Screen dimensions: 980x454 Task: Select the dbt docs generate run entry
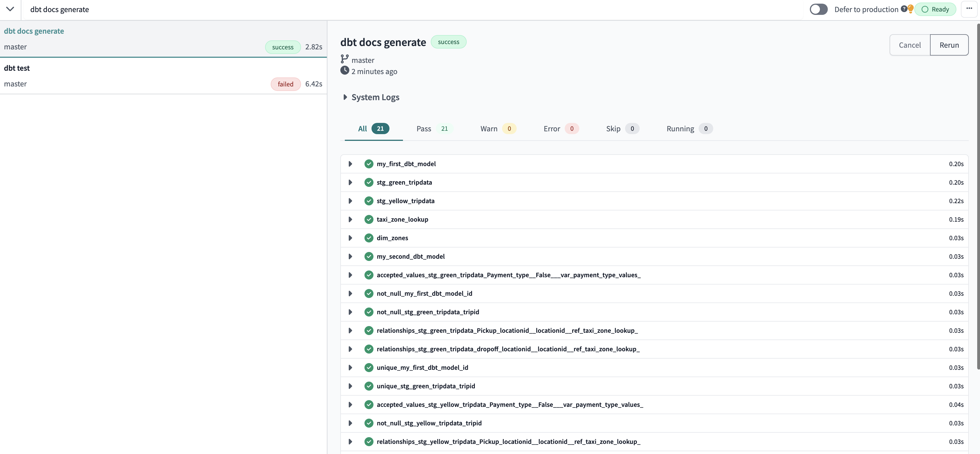(x=163, y=39)
